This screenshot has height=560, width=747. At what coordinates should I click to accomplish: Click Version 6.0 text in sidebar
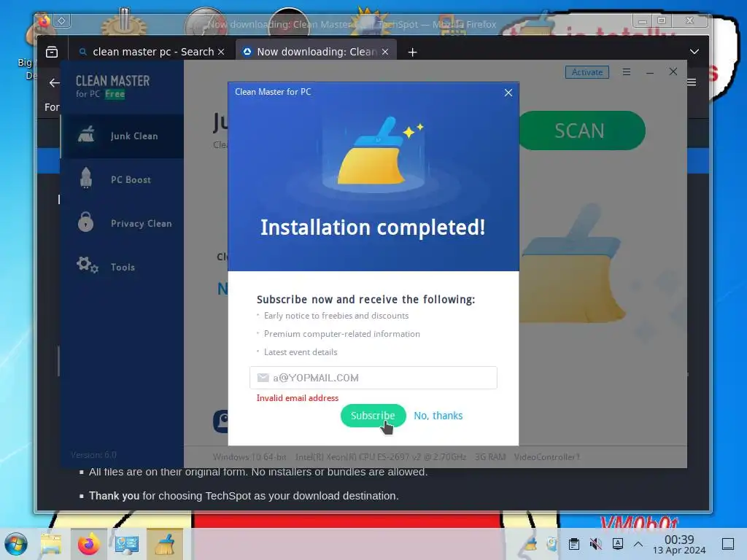pos(93,455)
